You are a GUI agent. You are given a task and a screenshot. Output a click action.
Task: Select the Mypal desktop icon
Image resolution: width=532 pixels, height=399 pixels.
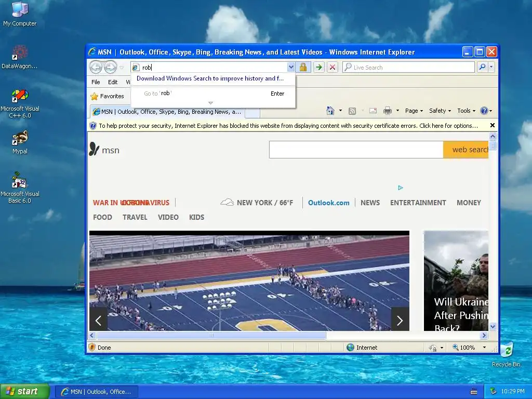20,142
